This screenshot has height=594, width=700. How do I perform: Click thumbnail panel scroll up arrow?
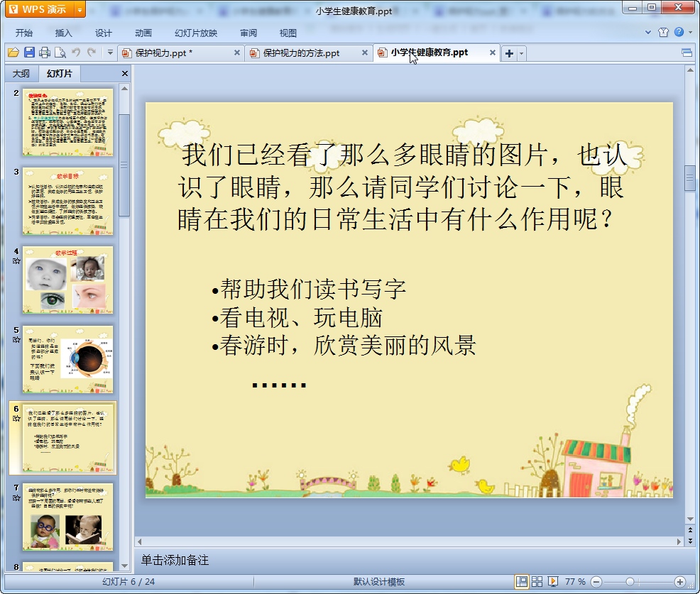(x=124, y=89)
